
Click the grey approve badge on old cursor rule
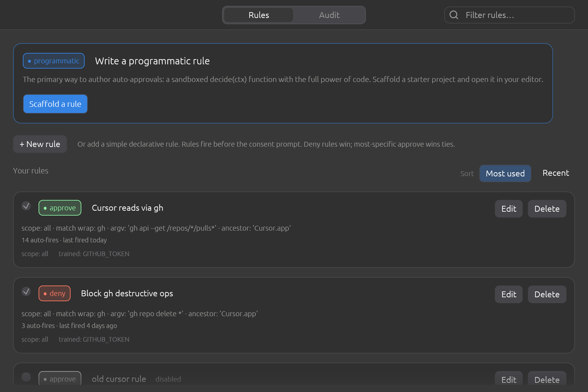[x=60, y=378]
